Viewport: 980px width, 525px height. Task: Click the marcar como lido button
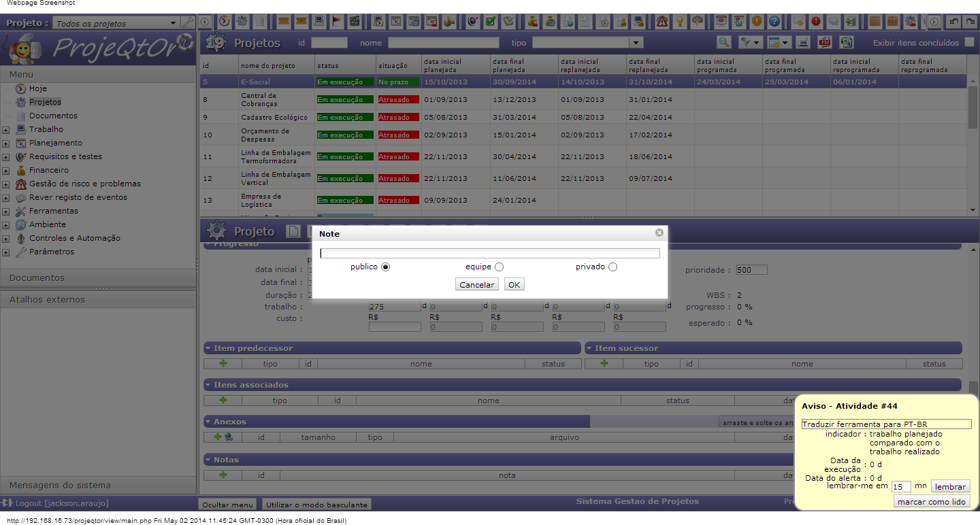[x=931, y=502]
